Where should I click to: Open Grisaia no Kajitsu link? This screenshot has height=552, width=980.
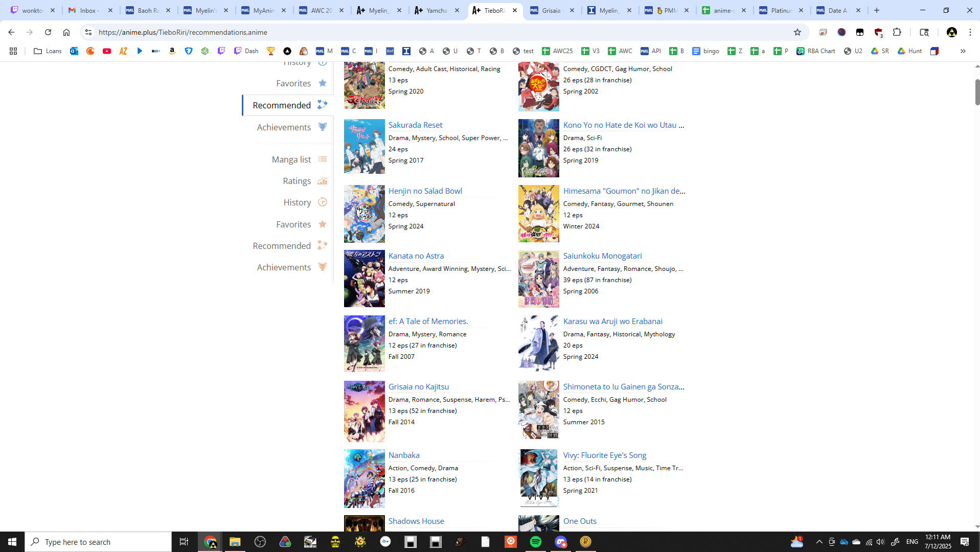[x=419, y=387]
